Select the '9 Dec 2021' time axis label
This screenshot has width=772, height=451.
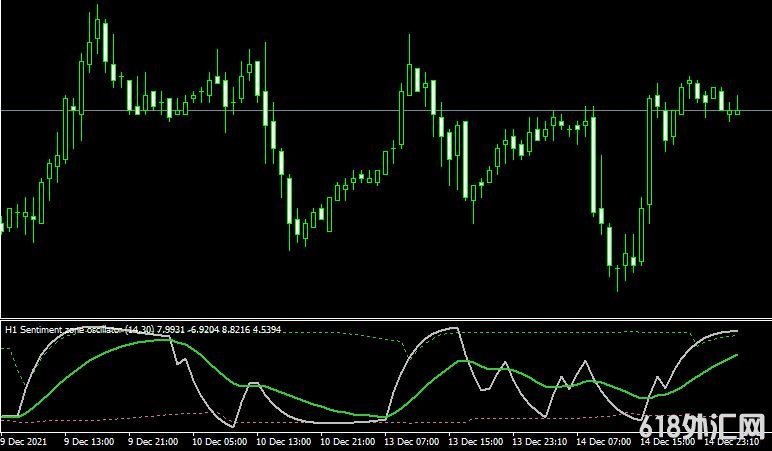23,442
